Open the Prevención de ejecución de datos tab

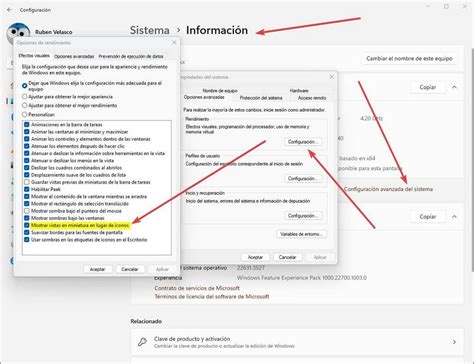coord(131,56)
